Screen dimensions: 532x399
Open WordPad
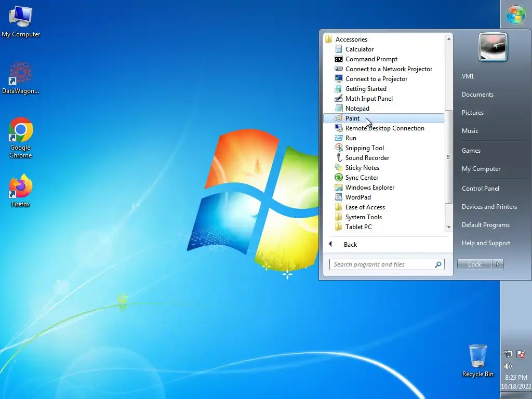[x=383, y=197]
